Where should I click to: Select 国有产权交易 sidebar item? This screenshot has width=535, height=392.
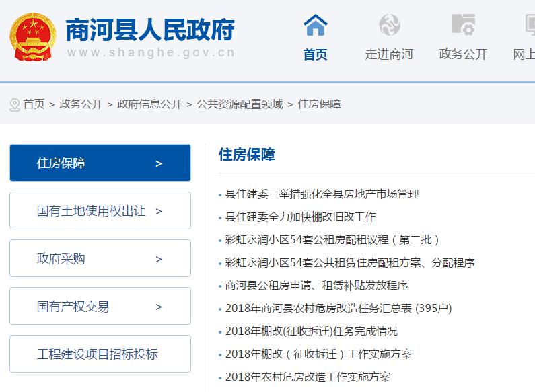[x=100, y=306]
